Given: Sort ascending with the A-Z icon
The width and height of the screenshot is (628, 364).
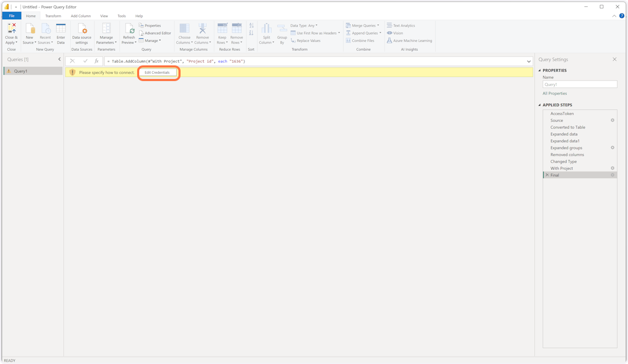Looking at the screenshot, I should coord(251,26).
